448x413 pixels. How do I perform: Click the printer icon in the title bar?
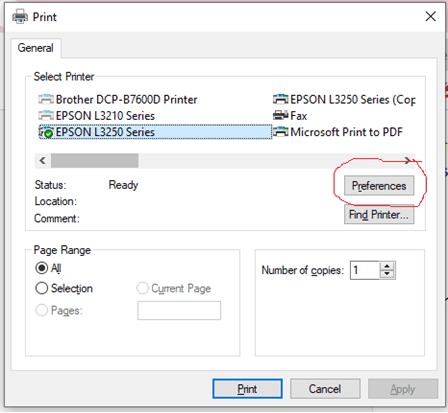pyautogui.click(x=20, y=17)
